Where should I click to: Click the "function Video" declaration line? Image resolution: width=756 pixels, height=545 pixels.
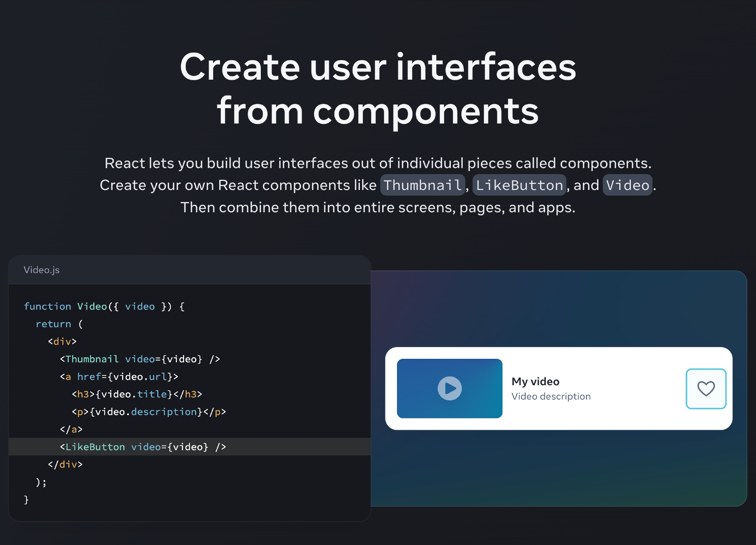[104, 306]
